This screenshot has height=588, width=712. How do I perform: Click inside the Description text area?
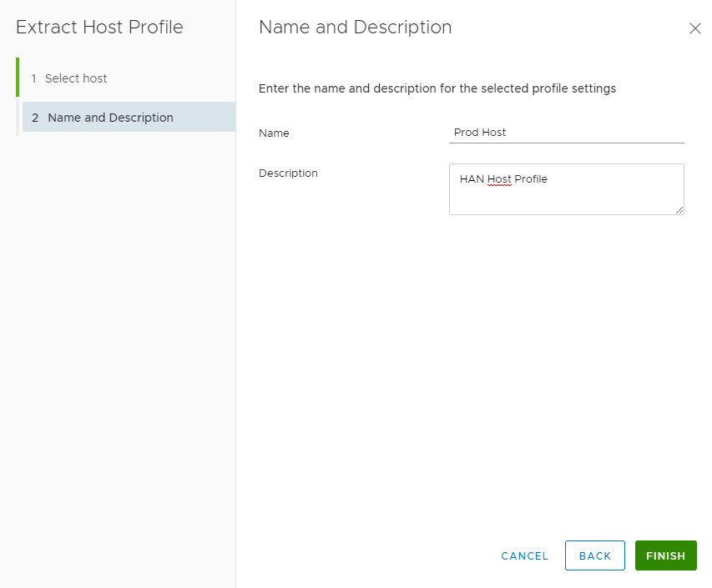pos(566,199)
